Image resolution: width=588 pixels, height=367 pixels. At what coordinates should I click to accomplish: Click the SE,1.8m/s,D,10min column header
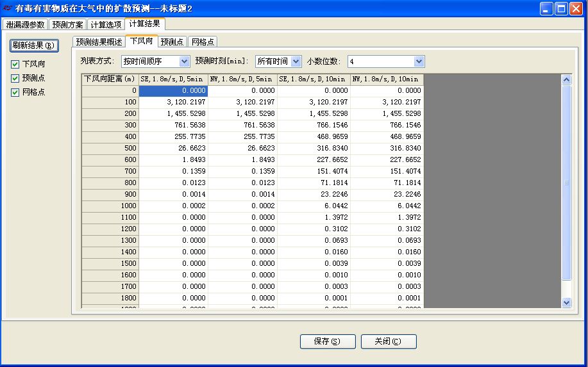[x=314, y=79]
